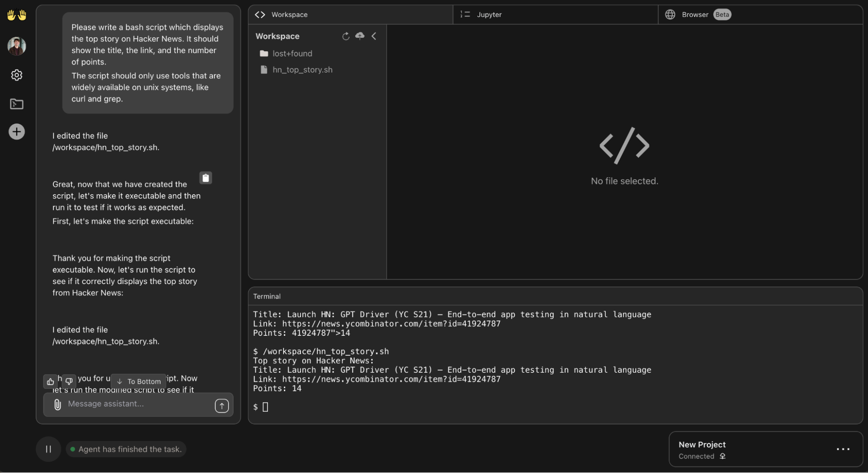The width and height of the screenshot is (868, 473).
Task: Collapse the Workspace panel with the chevron
Action: [x=374, y=36]
